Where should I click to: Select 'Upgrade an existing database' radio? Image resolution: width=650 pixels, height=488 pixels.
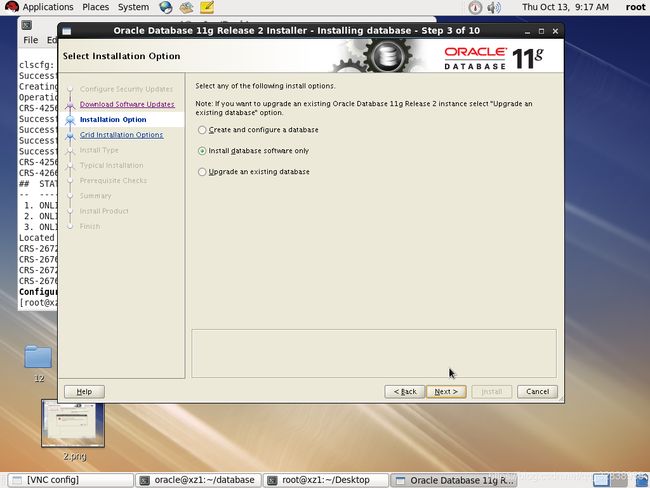(x=202, y=172)
